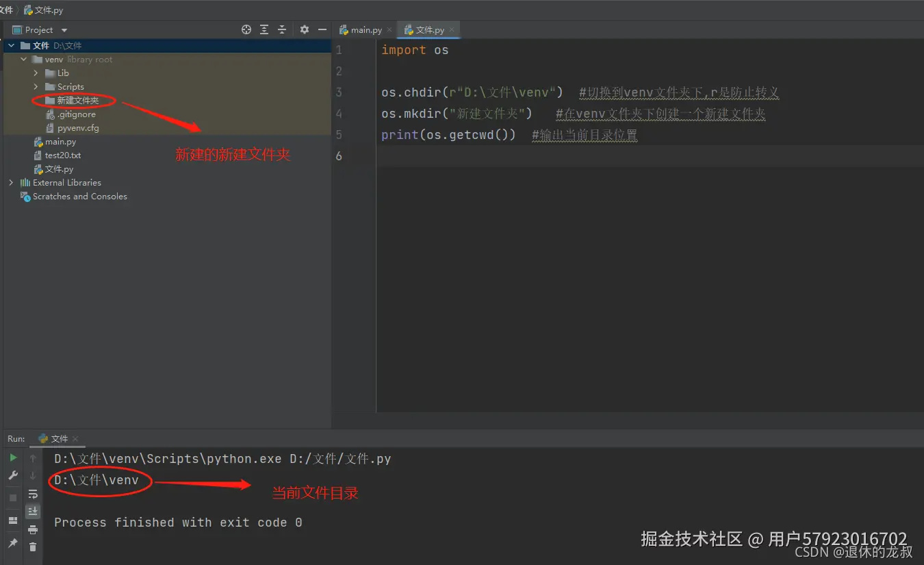The width and height of the screenshot is (924, 565).
Task: Click the 'import os' code line
Action: 415,50
